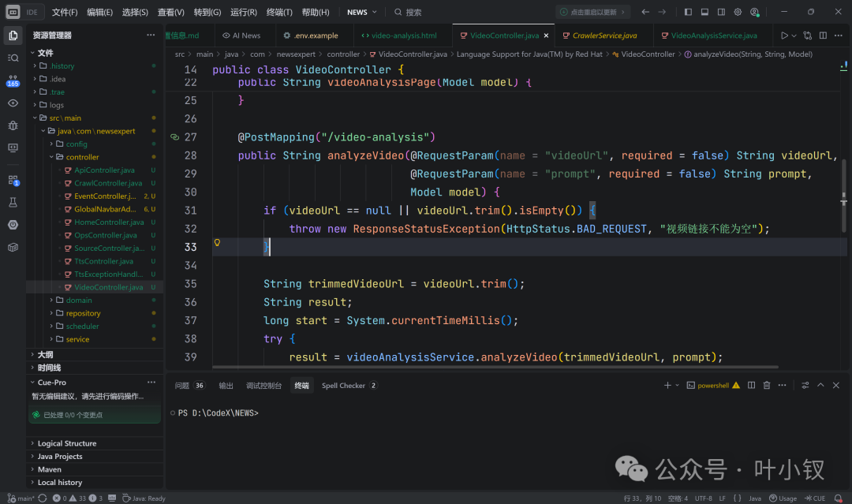Open the account icon in the title bar
Viewport: 852px width, 504px height.
[x=754, y=12]
